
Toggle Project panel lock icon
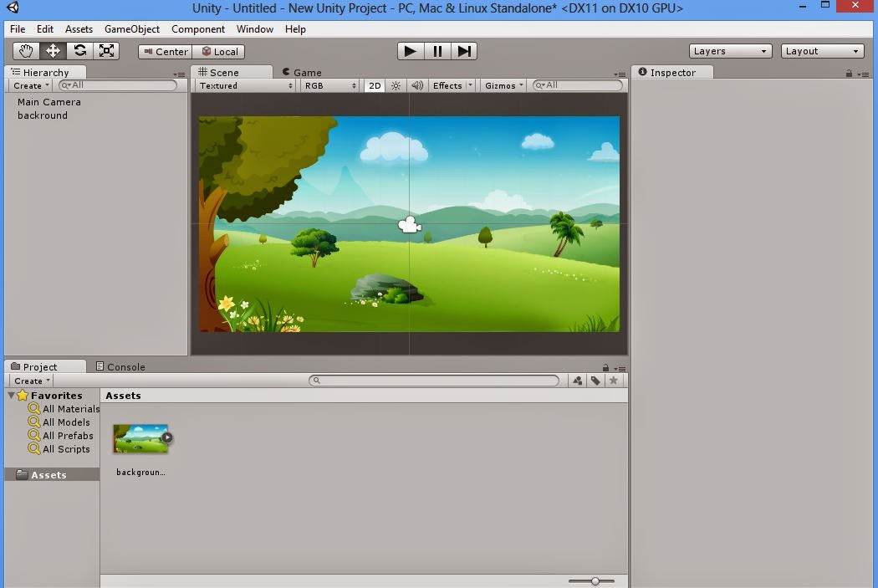point(605,368)
